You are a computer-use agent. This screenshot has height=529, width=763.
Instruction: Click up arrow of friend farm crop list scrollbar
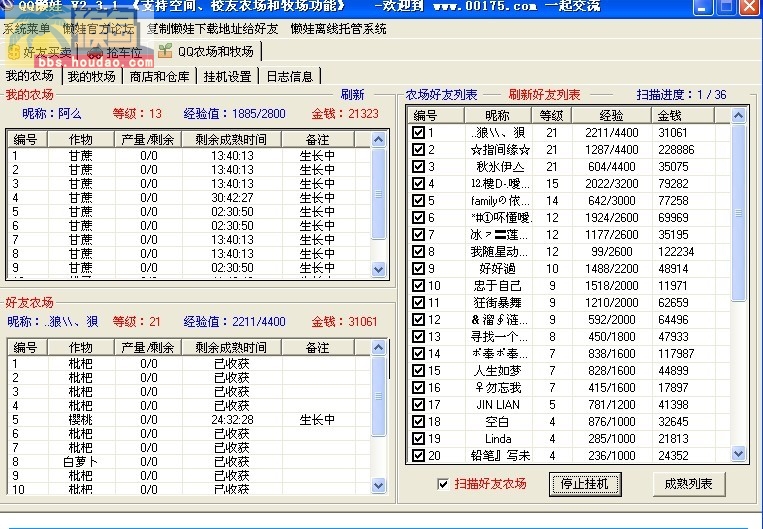(379, 347)
